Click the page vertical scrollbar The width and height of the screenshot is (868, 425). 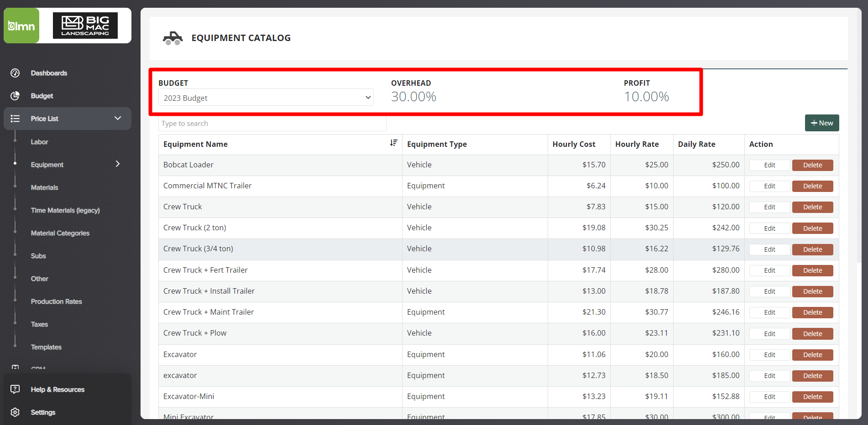[859, 137]
